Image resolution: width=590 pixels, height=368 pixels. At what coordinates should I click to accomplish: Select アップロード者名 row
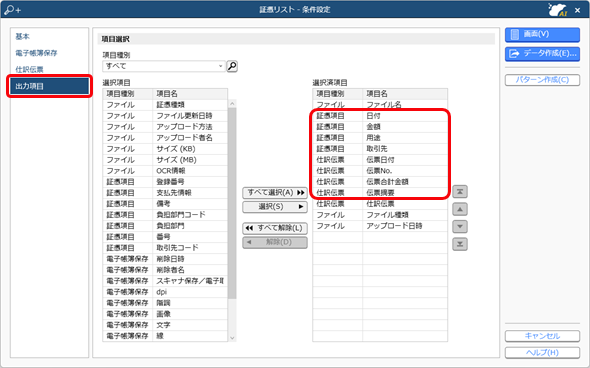click(x=165, y=138)
